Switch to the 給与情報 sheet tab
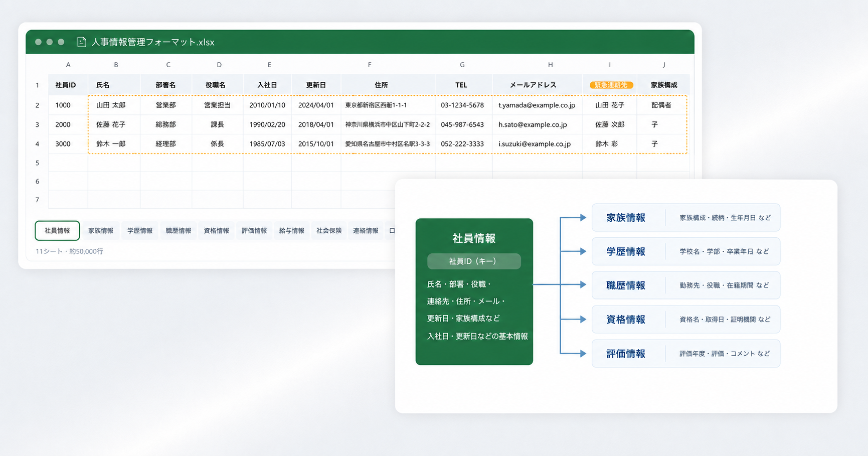 click(x=292, y=231)
